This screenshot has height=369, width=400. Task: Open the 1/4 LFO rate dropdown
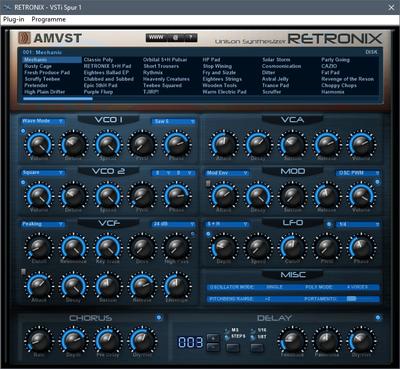[358, 224]
